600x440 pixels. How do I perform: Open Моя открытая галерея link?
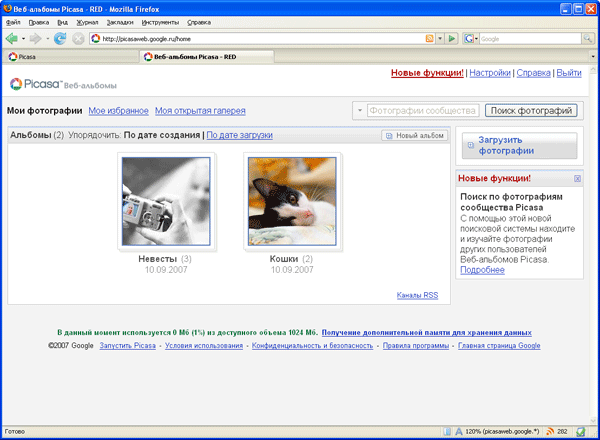tap(200, 111)
